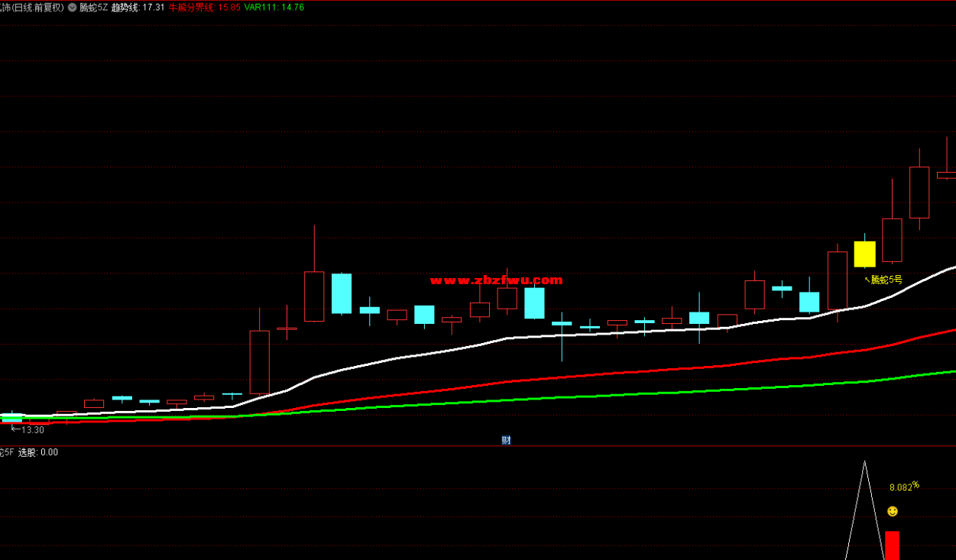Click the yellow highlighted signal candlestick
This screenshot has width=956, height=560.
coord(864,254)
